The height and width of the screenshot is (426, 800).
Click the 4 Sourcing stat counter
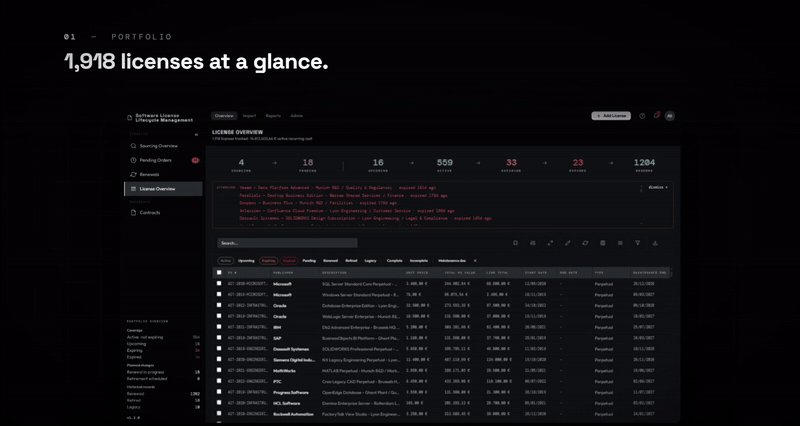[x=241, y=165]
